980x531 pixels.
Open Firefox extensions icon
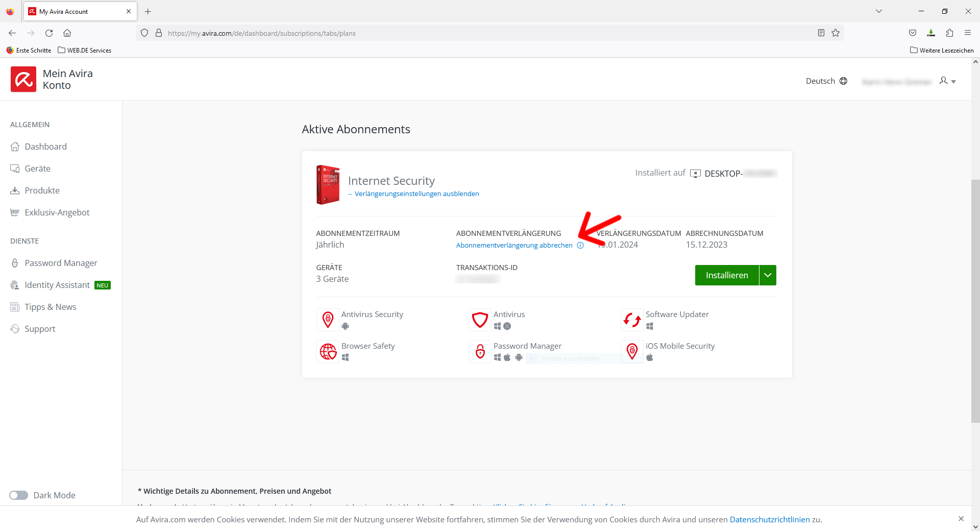pos(949,33)
